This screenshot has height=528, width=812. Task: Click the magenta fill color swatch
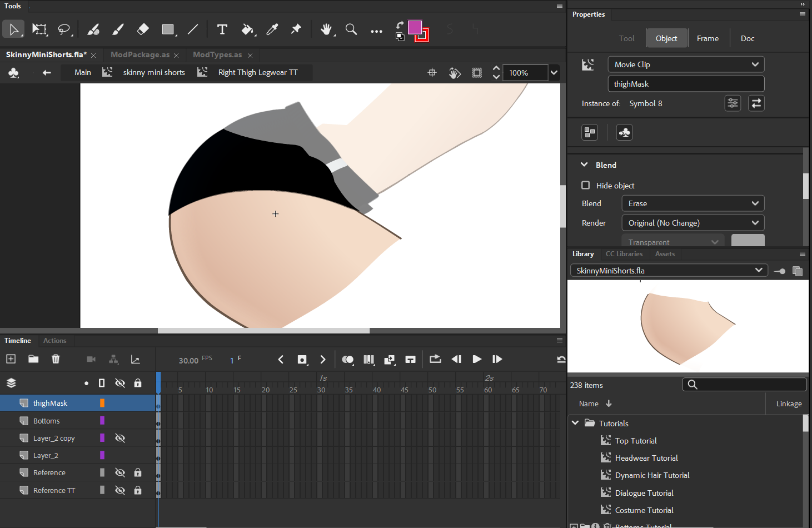pyautogui.click(x=415, y=27)
